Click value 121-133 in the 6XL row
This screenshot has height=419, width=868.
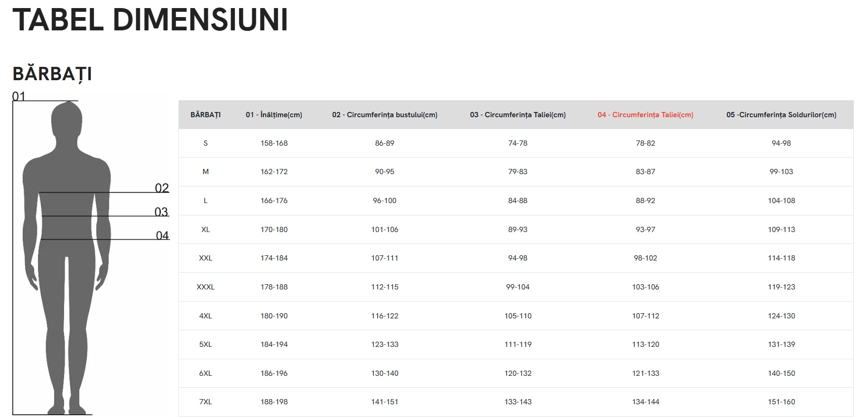click(x=645, y=373)
